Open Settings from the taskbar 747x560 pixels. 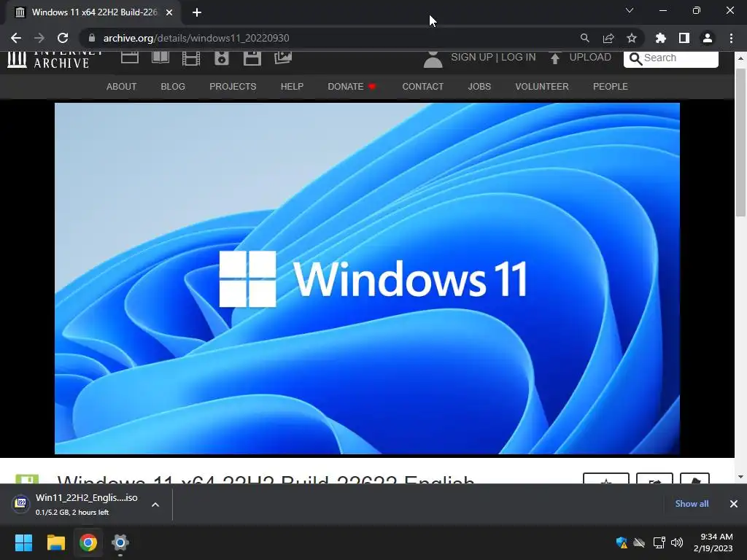click(x=120, y=542)
